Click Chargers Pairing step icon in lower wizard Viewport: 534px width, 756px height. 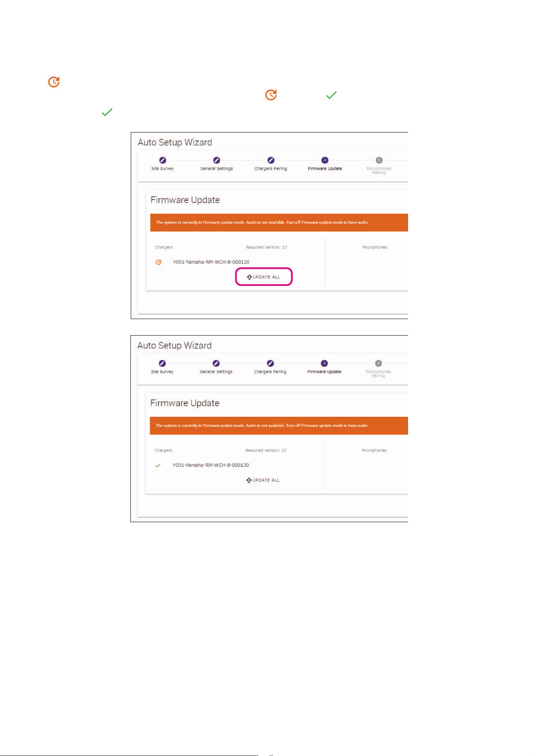pos(270,363)
